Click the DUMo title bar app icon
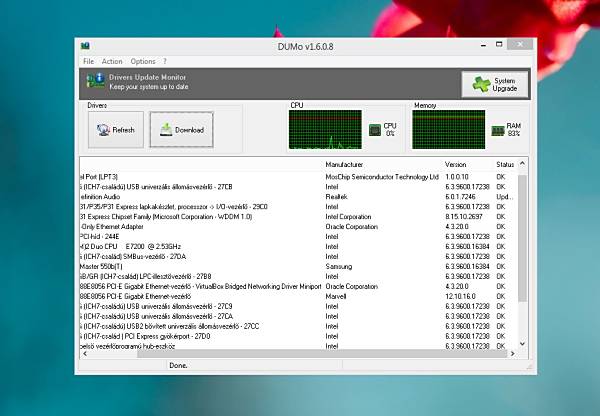 pos(85,46)
